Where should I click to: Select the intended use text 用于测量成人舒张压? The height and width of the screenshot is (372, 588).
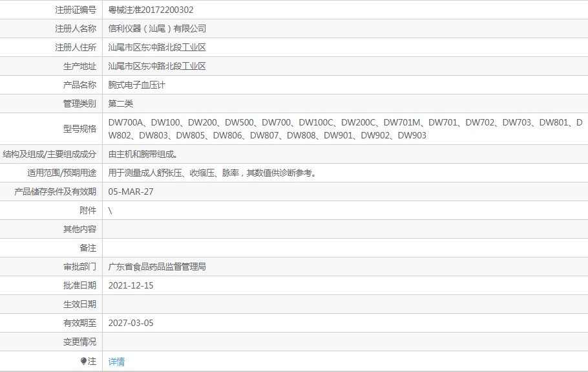145,173
